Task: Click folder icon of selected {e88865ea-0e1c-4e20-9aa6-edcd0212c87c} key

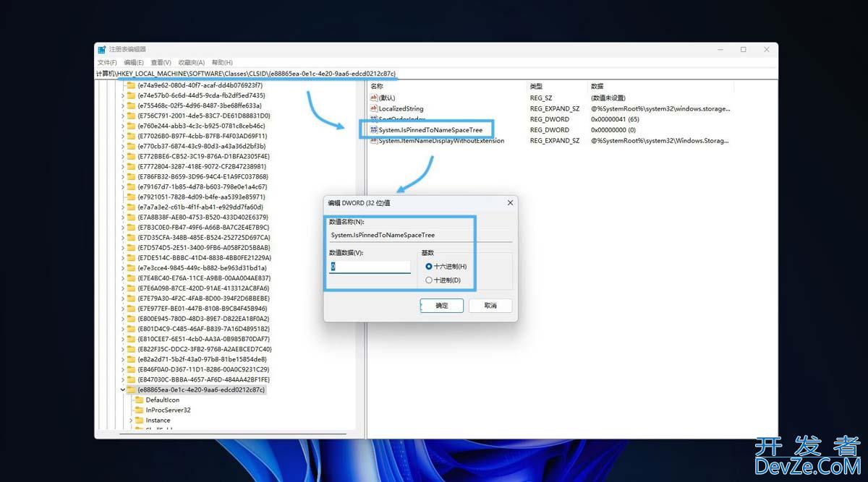Action: click(131, 390)
